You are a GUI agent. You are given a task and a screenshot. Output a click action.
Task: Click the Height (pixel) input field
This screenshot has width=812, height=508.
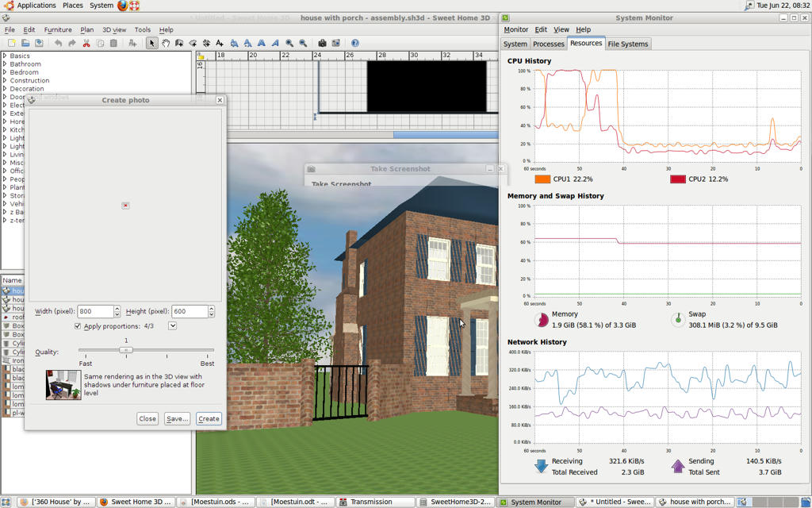(x=190, y=311)
